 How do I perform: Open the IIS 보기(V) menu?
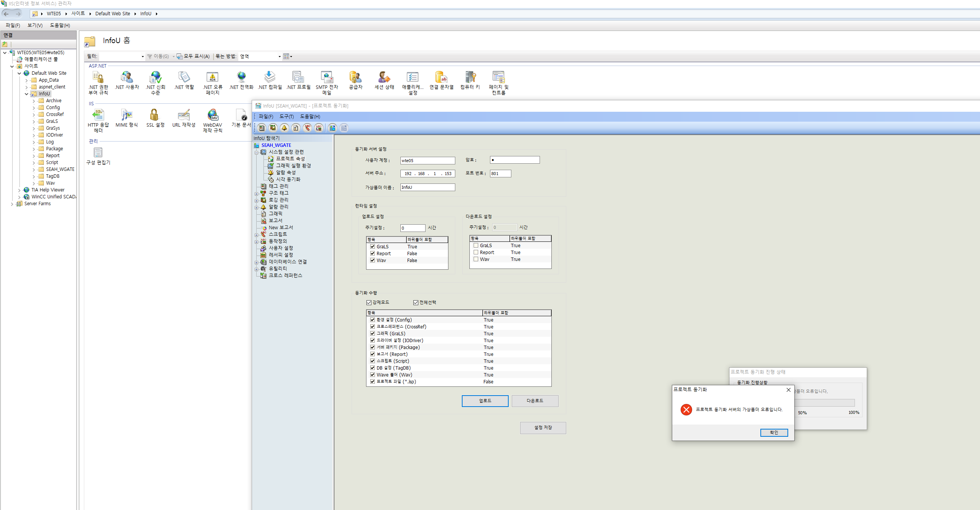[35, 25]
